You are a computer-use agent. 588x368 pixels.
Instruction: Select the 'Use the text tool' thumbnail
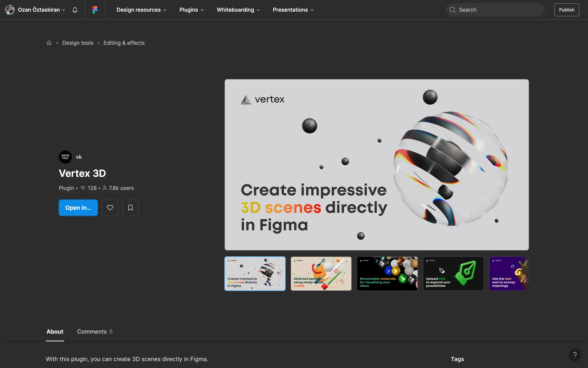pos(509,274)
